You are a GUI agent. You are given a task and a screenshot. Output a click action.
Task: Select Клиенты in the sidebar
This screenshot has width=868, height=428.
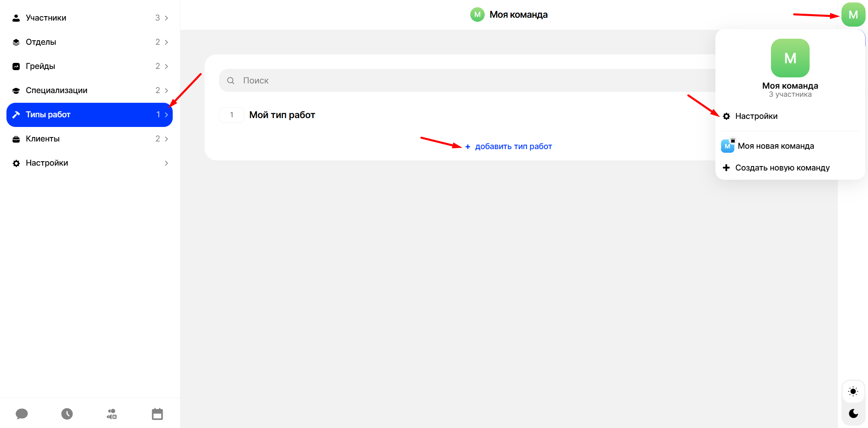pos(43,139)
